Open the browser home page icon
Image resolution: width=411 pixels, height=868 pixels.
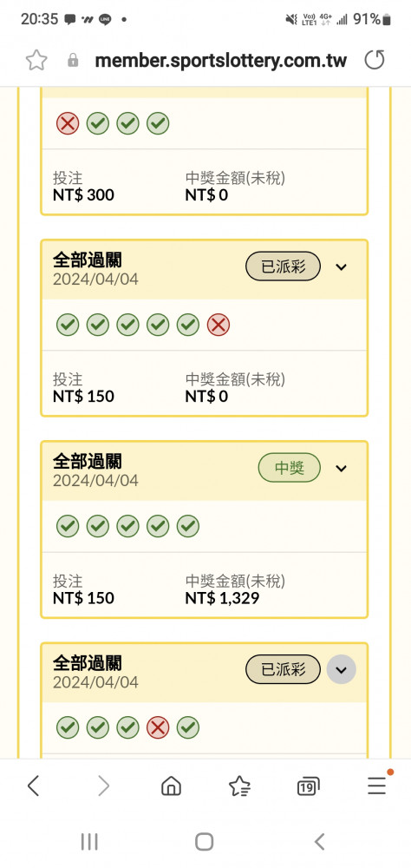tap(171, 786)
